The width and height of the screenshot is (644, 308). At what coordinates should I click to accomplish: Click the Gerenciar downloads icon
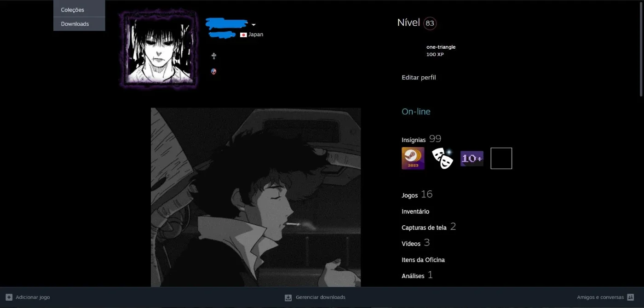tap(288, 297)
